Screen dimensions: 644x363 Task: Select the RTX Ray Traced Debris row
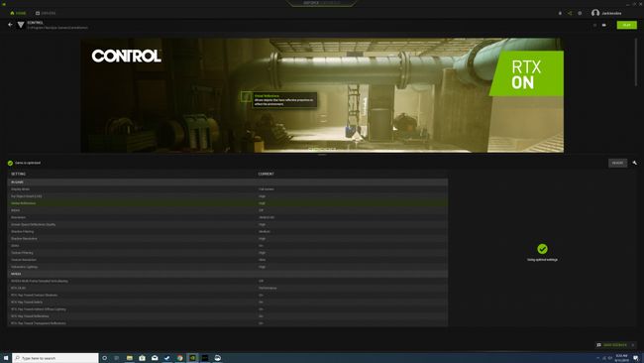click(x=228, y=302)
